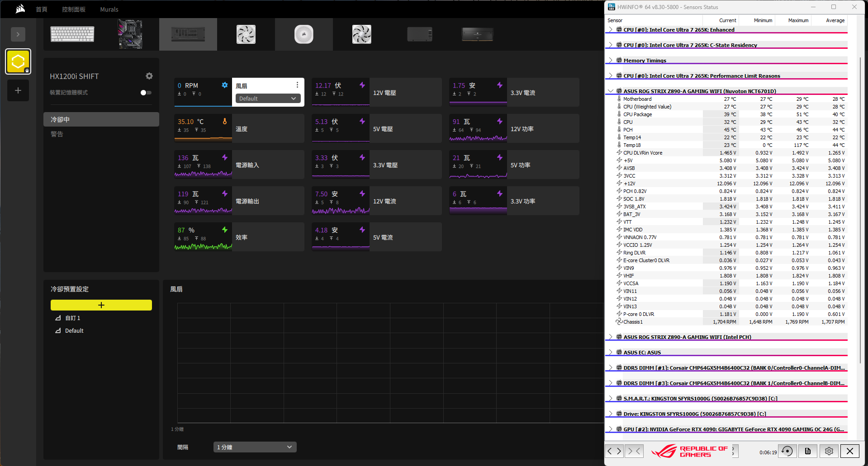Click the yellow hexagon profile icon
This screenshot has width=868, height=466.
pyautogui.click(x=18, y=61)
